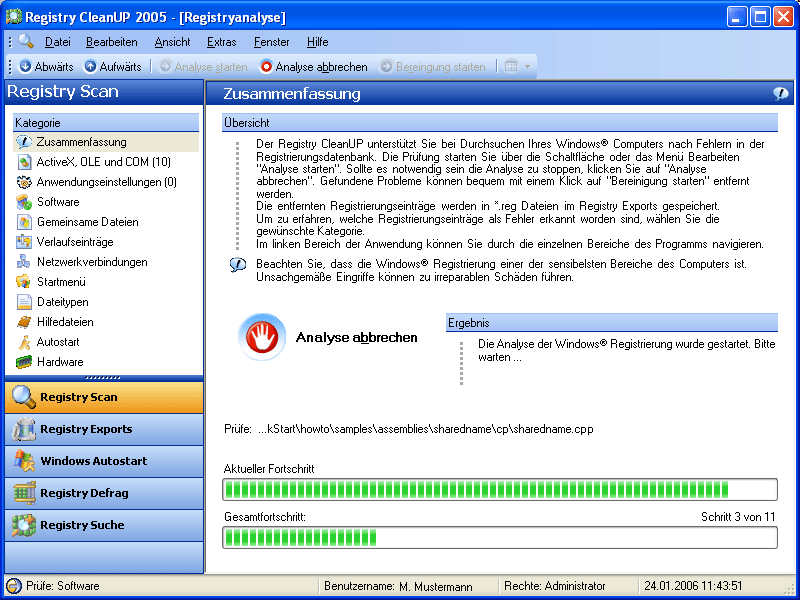The height and width of the screenshot is (600, 800).
Task: Click the Abwärts down-arrow toolbar icon
Action: pos(25,66)
